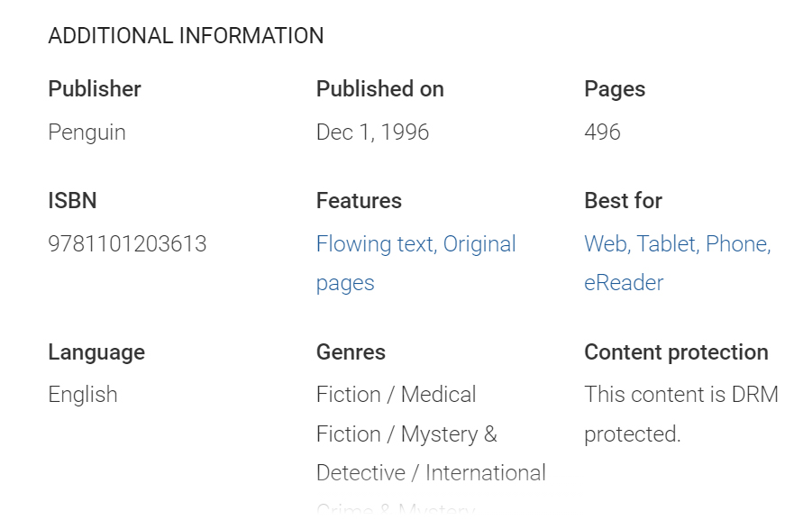Click the Genres label
The width and height of the screenshot is (812, 520).
click(x=351, y=352)
